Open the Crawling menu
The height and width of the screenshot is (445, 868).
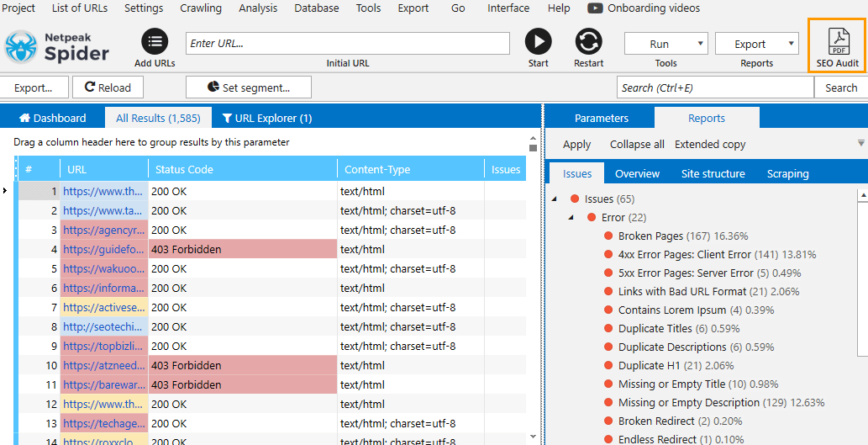click(x=201, y=8)
